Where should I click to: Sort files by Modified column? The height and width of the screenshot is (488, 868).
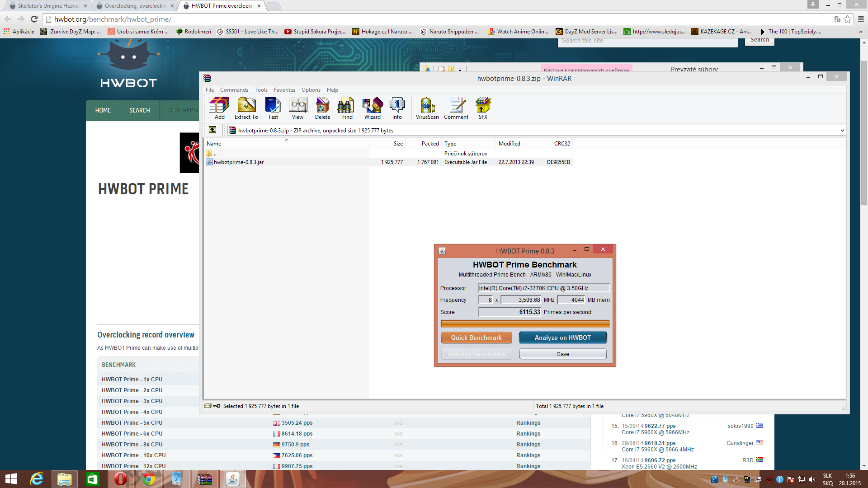tap(518, 144)
